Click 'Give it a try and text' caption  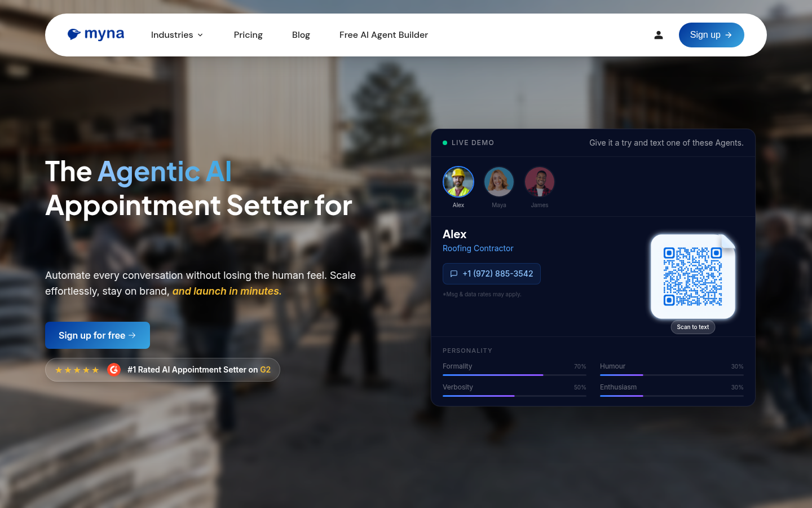667,143
